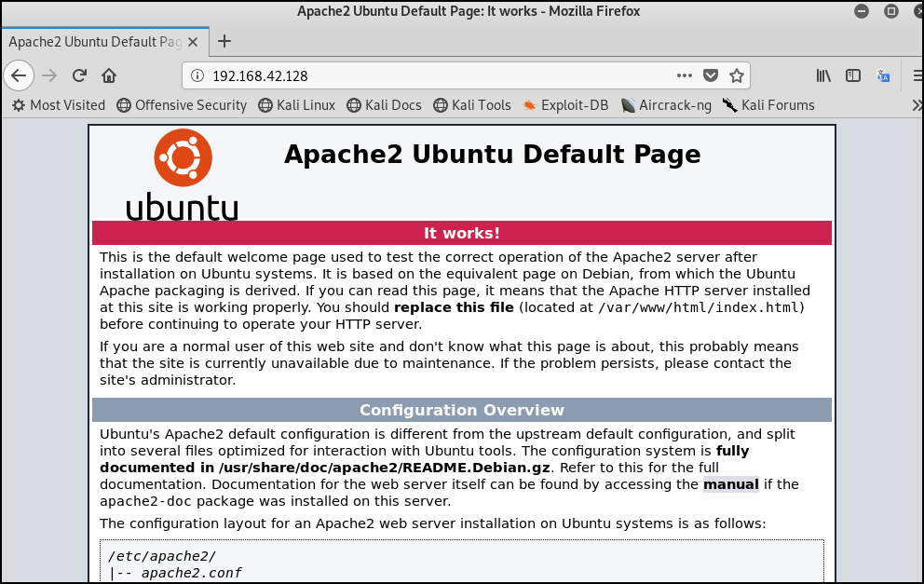Toggle the sidebar view
Viewport: 924px width, 584px height.
[852, 76]
